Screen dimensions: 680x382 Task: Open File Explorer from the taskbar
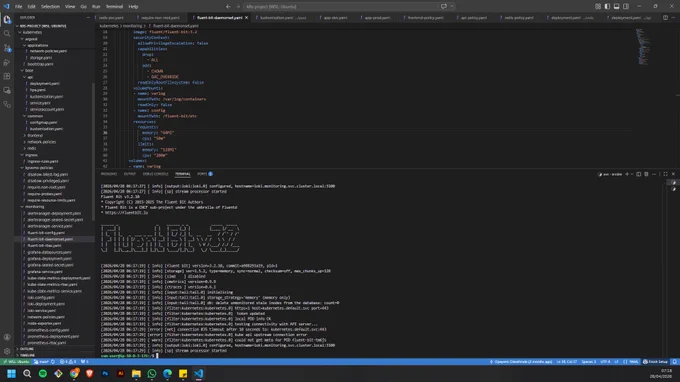(x=136, y=373)
